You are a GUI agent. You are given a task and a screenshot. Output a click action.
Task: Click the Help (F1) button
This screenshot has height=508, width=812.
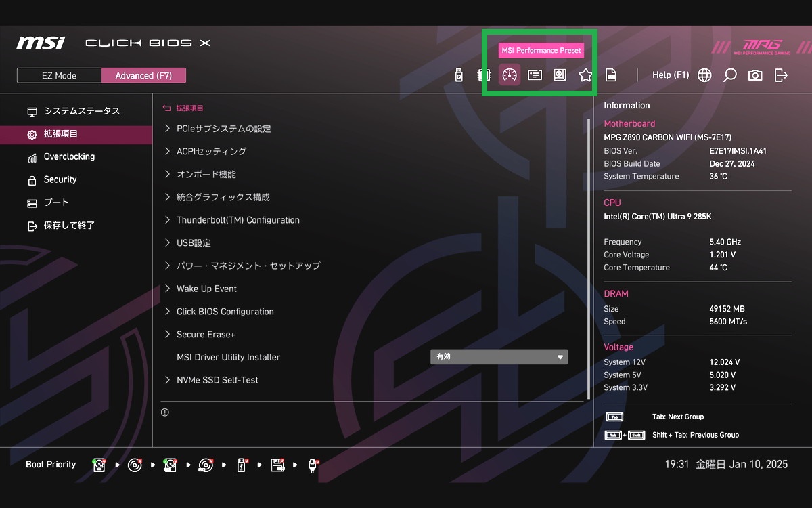tap(671, 75)
